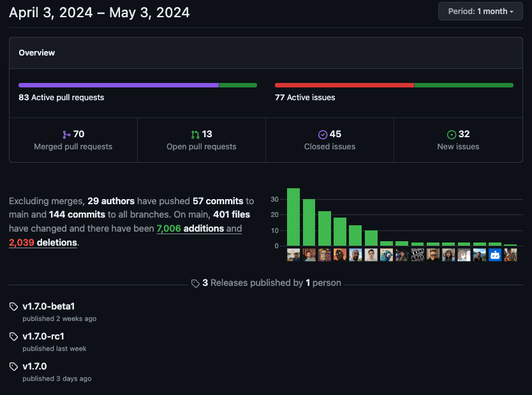Image resolution: width=532 pixels, height=395 pixels.
Task: Open the avatar wearing dark sunglasses
Action: click(433, 255)
